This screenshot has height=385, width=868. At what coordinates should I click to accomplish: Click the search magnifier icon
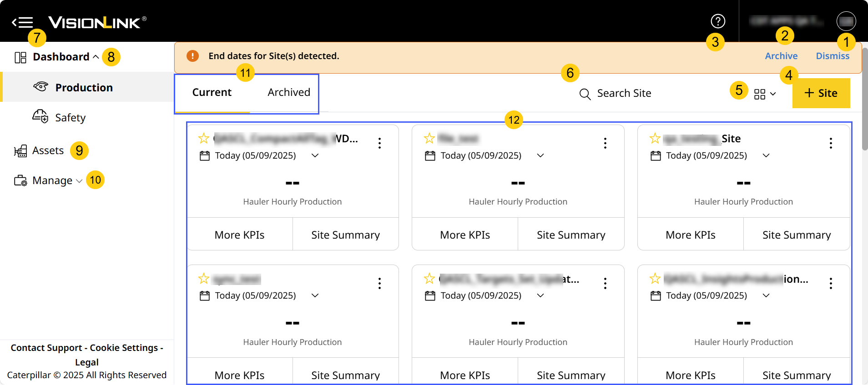(x=585, y=94)
